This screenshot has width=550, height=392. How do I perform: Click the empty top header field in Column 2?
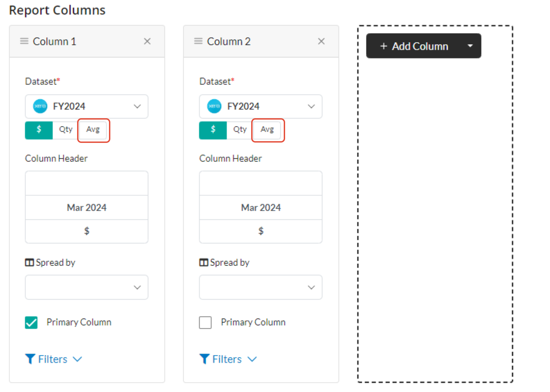tap(261, 183)
